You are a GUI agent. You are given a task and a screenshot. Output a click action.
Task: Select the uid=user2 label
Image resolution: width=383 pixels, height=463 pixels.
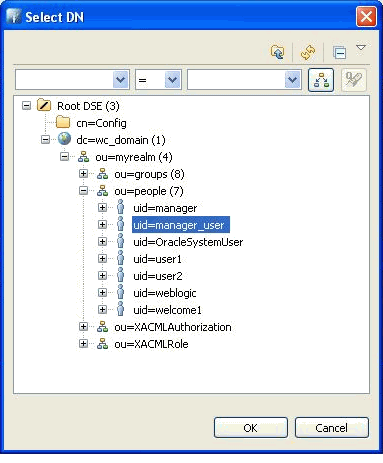pos(158,276)
